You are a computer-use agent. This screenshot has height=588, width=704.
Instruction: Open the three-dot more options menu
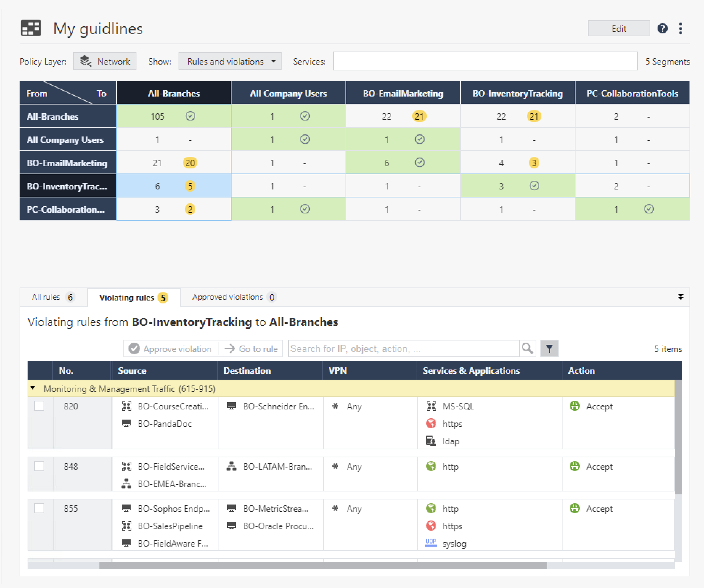pyautogui.click(x=681, y=28)
